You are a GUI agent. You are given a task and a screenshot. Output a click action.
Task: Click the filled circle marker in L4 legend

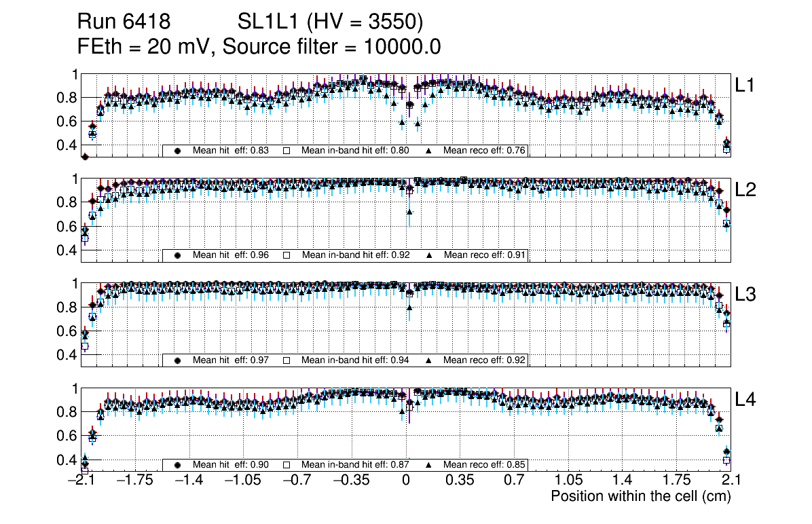click(x=178, y=465)
